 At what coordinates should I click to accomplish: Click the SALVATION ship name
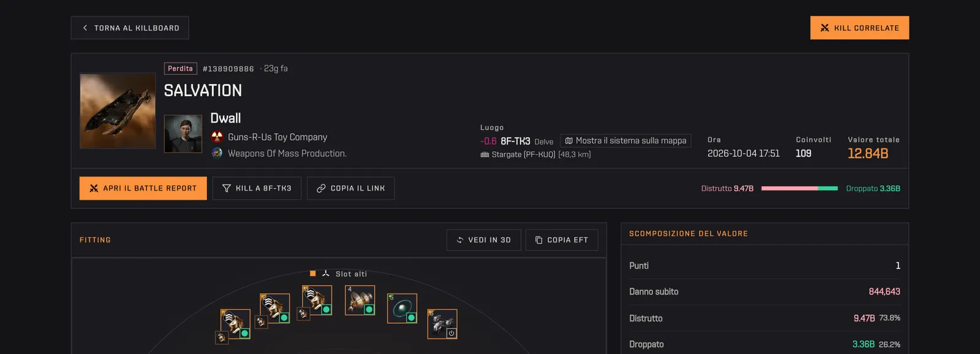[x=203, y=91]
